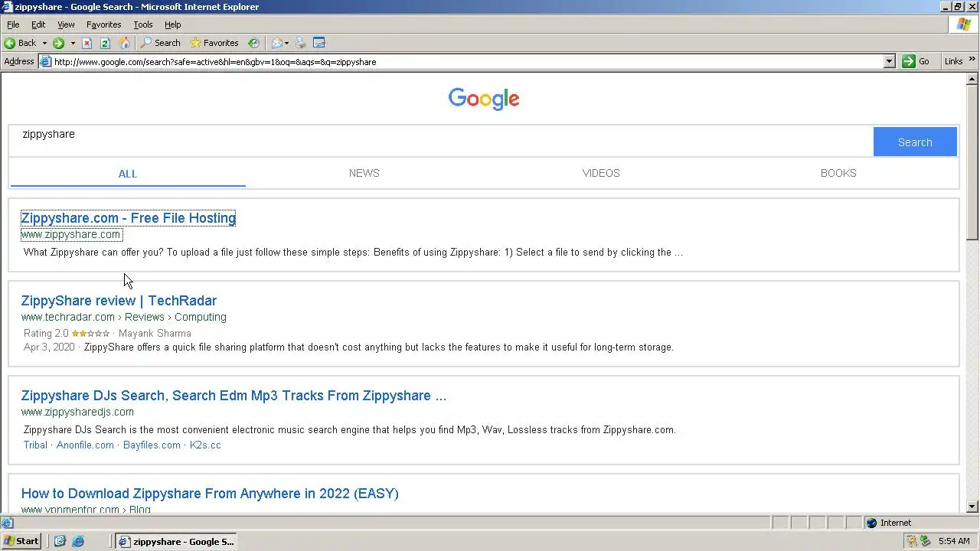Open the Windows Start menu
Image resolution: width=980 pixels, height=551 pixels.
point(21,541)
